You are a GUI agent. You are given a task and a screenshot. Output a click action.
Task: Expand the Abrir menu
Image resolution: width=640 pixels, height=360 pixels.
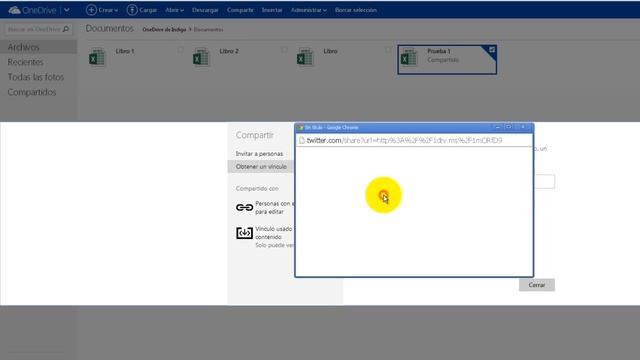click(174, 10)
